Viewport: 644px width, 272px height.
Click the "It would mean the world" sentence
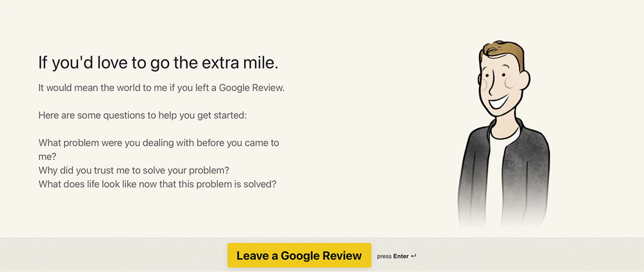(161, 88)
